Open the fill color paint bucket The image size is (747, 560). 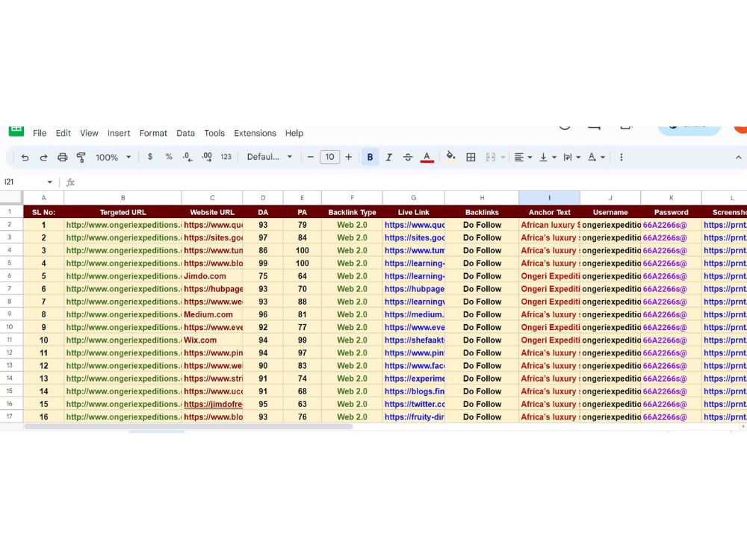450,157
